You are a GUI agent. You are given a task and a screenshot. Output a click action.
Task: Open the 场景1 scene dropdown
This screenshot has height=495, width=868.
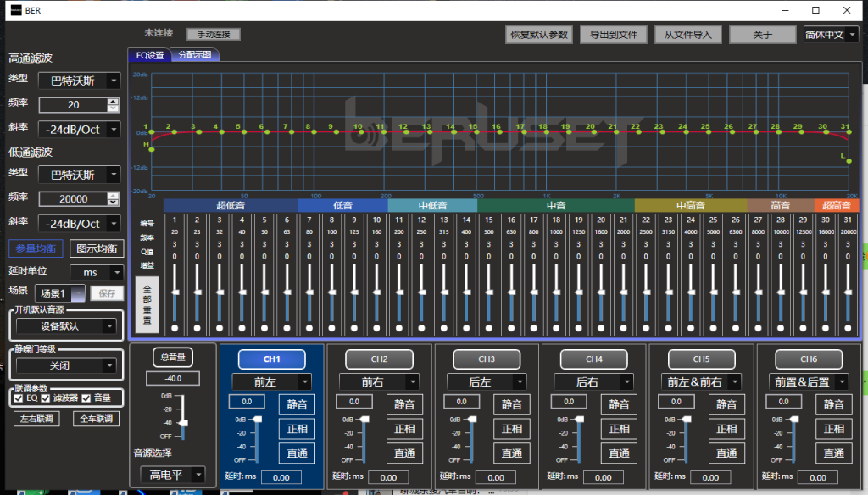60,293
